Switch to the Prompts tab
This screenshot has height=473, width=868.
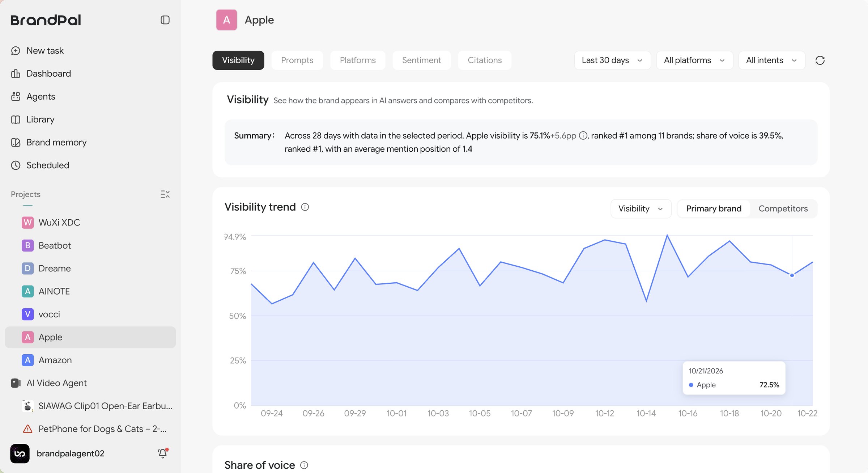[x=297, y=60]
